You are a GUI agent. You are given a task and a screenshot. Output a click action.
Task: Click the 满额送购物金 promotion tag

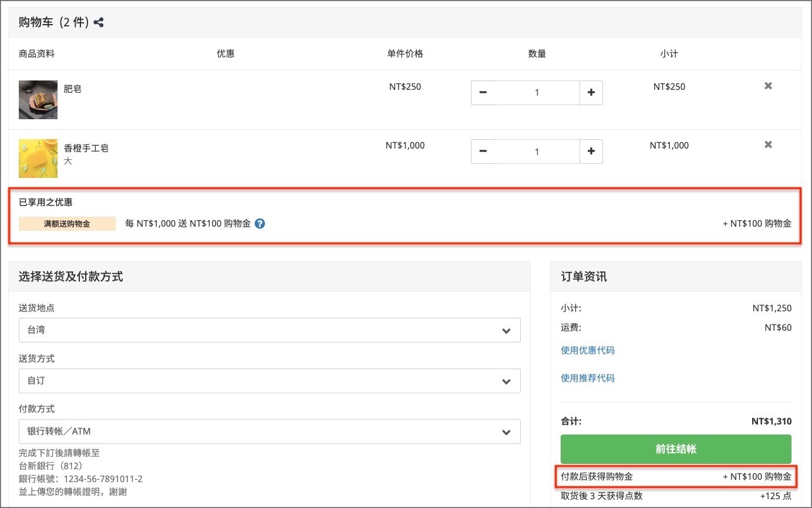point(67,224)
